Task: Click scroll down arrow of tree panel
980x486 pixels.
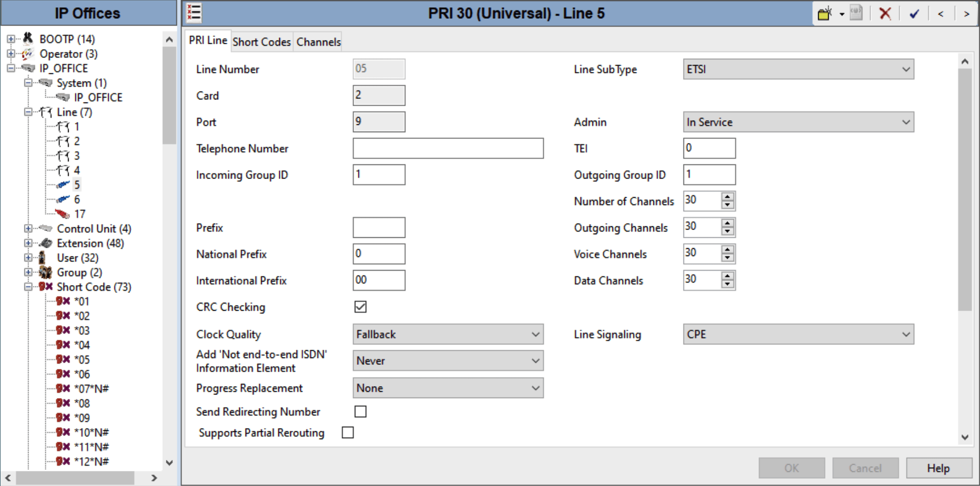Action: pyautogui.click(x=169, y=462)
